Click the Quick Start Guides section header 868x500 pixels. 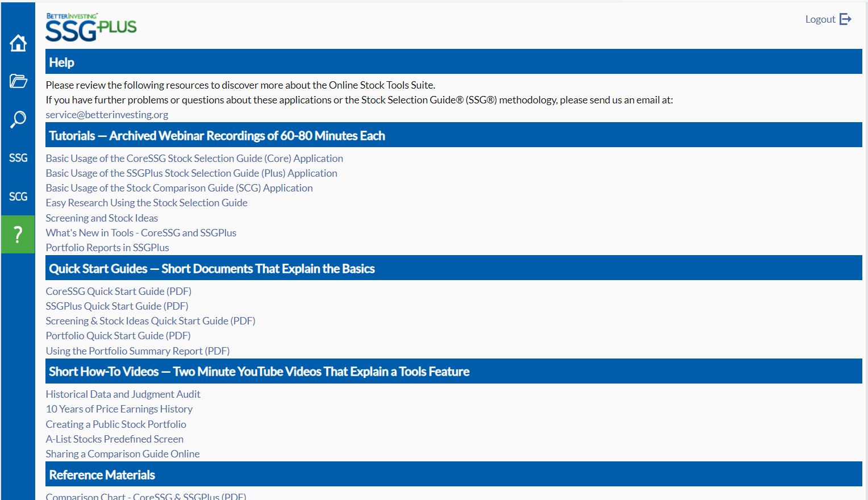[454, 268]
